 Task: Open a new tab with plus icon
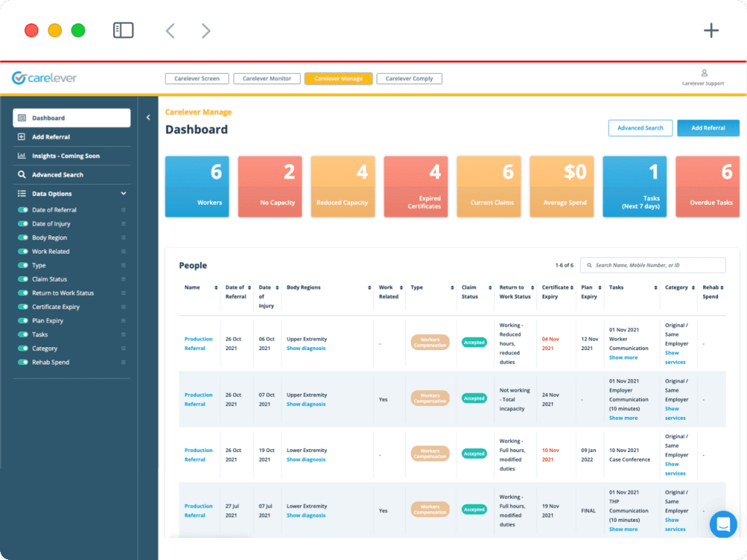[x=711, y=31]
